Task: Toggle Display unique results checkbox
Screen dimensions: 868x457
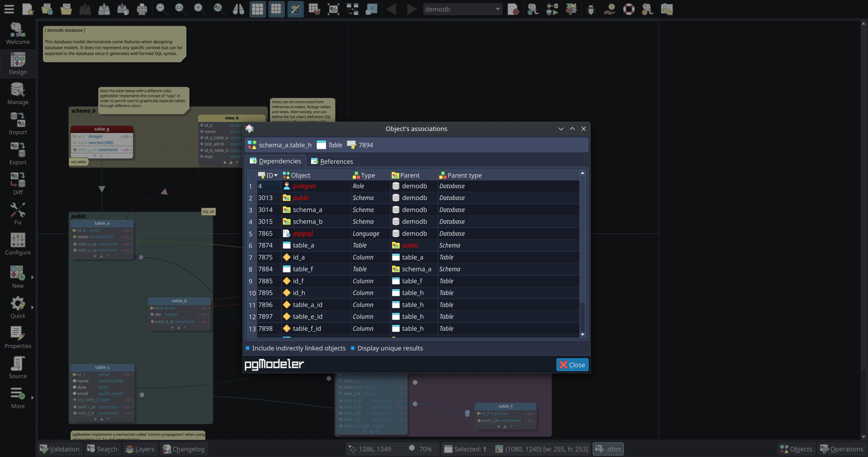Action: pyautogui.click(x=353, y=348)
